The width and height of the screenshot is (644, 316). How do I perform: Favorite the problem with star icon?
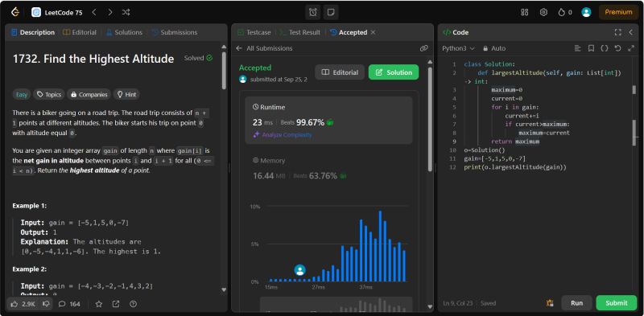(99, 304)
